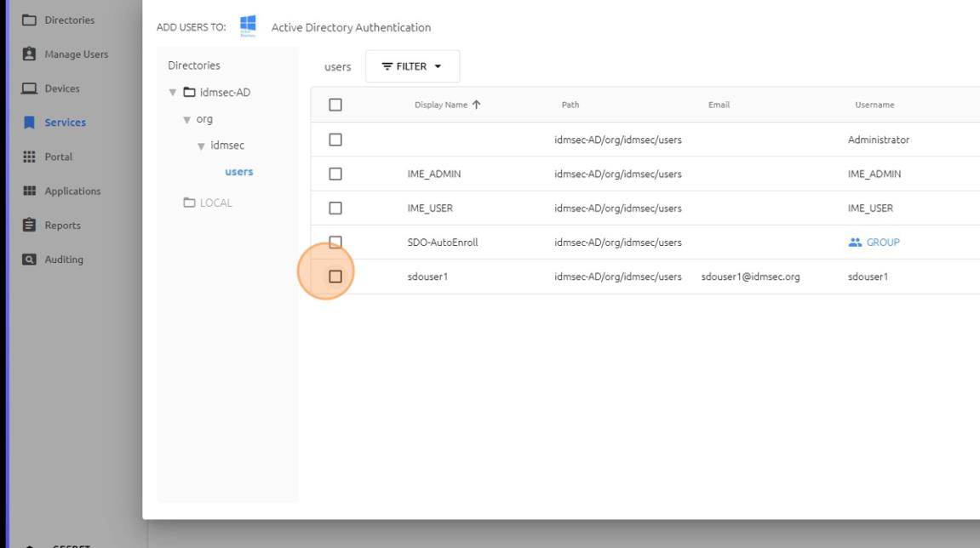Image resolution: width=980 pixels, height=548 pixels.
Task: Click the Devices laptop icon
Action: [x=29, y=88]
